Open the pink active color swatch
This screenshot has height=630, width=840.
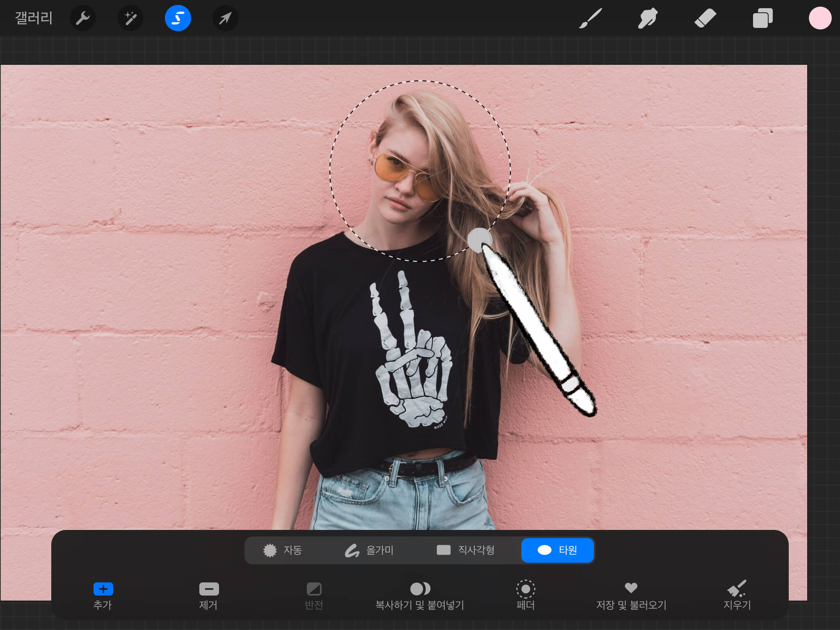point(820,18)
